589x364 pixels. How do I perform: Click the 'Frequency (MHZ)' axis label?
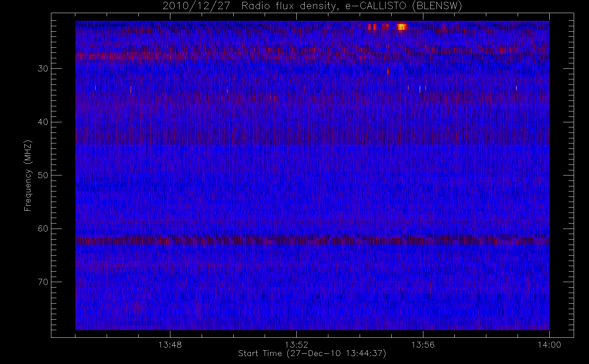(28, 175)
